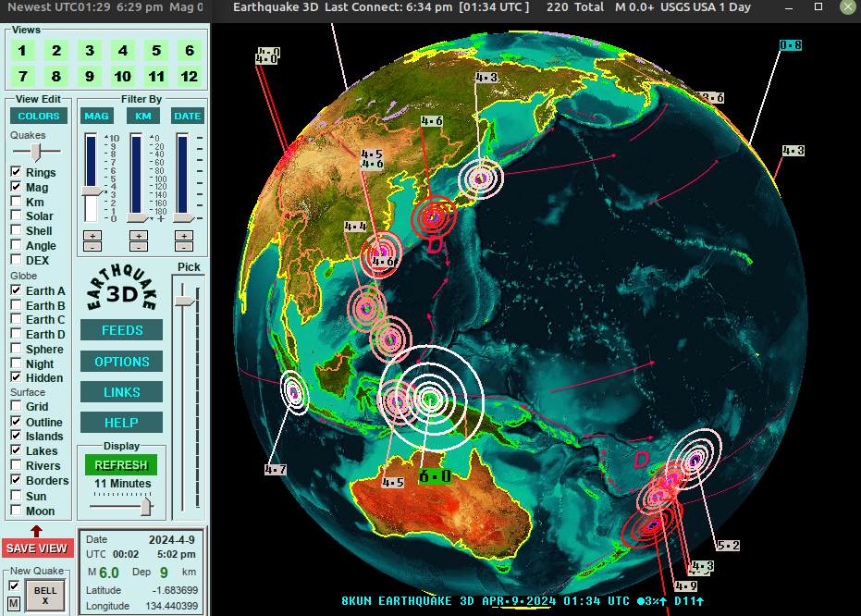This screenshot has width=861, height=616.
Task: Show the Moon on the globe
Action: pyautogui.click(x=16, y=511)
